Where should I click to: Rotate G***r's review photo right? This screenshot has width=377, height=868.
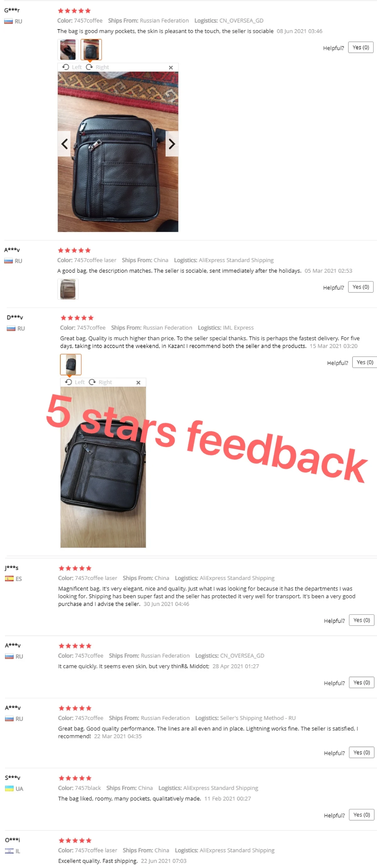[97, 67]
